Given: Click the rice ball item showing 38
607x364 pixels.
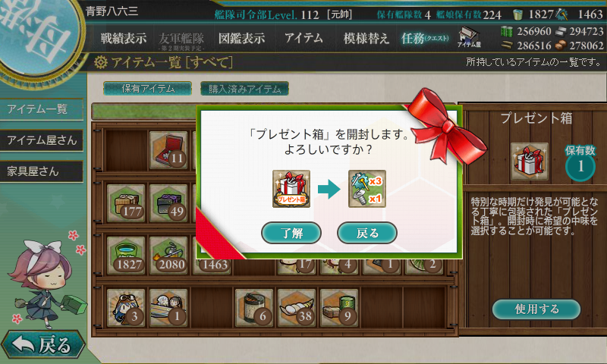Looking at the screenshot, I should 297,308.
